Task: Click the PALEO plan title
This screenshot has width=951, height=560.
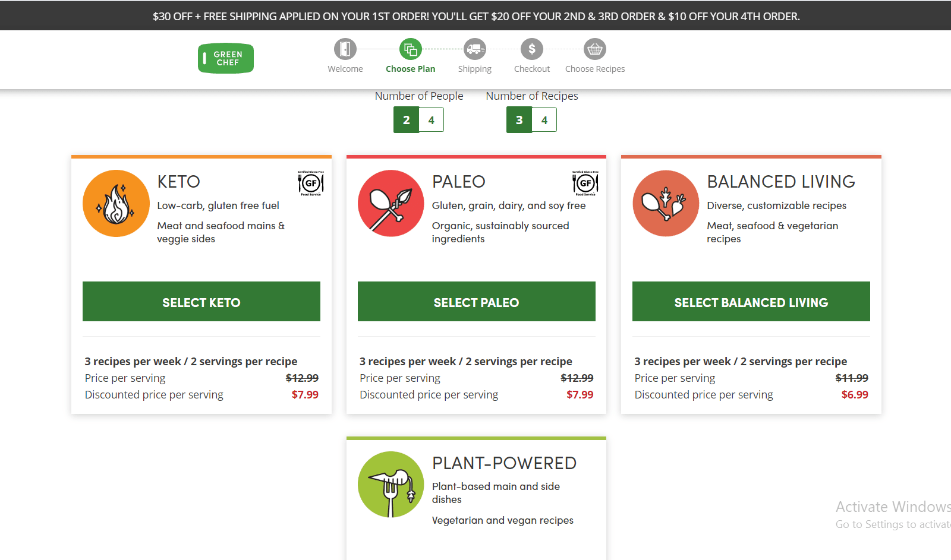Action: coord(459,182)
